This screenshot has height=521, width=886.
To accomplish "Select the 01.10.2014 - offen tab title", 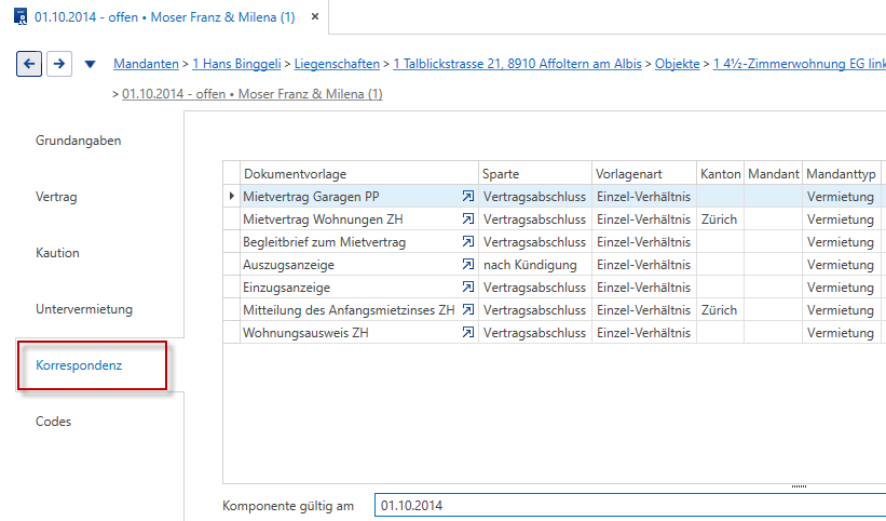I will coord(164,17).
